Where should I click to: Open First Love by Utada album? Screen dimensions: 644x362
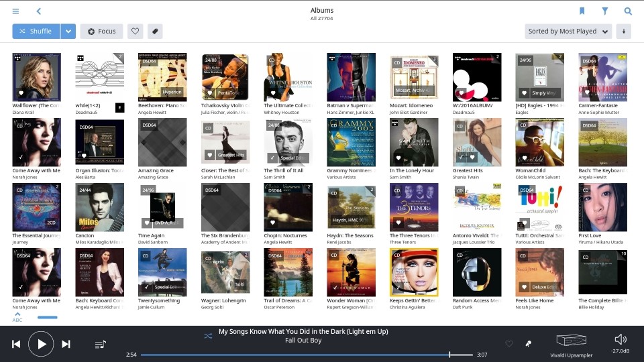[x=602, y=207]
